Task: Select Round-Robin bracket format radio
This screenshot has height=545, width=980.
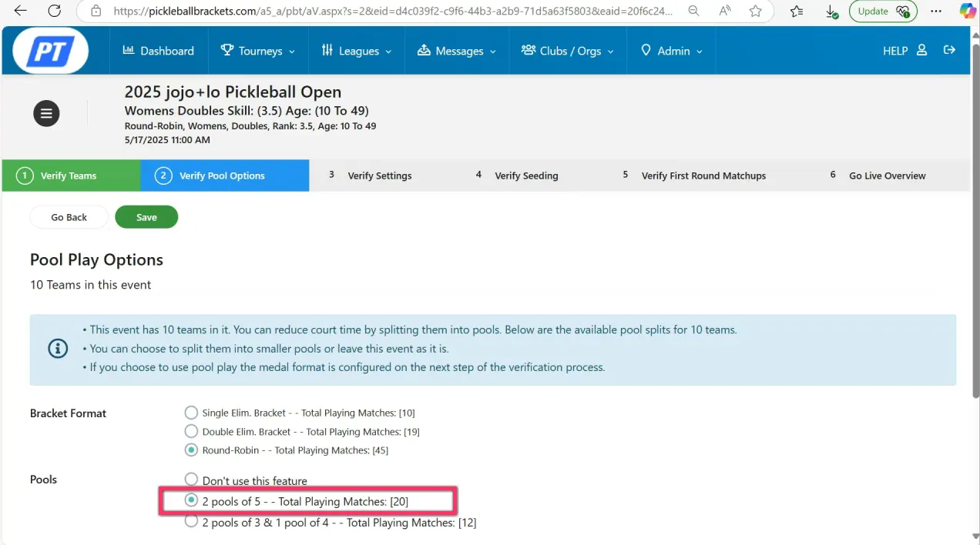Action: pyautogui.click(x=191, y=450)
